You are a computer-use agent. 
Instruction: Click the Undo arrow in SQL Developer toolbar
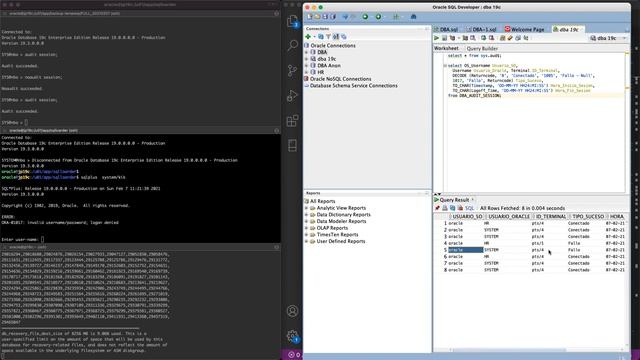[x=345, y=17]
